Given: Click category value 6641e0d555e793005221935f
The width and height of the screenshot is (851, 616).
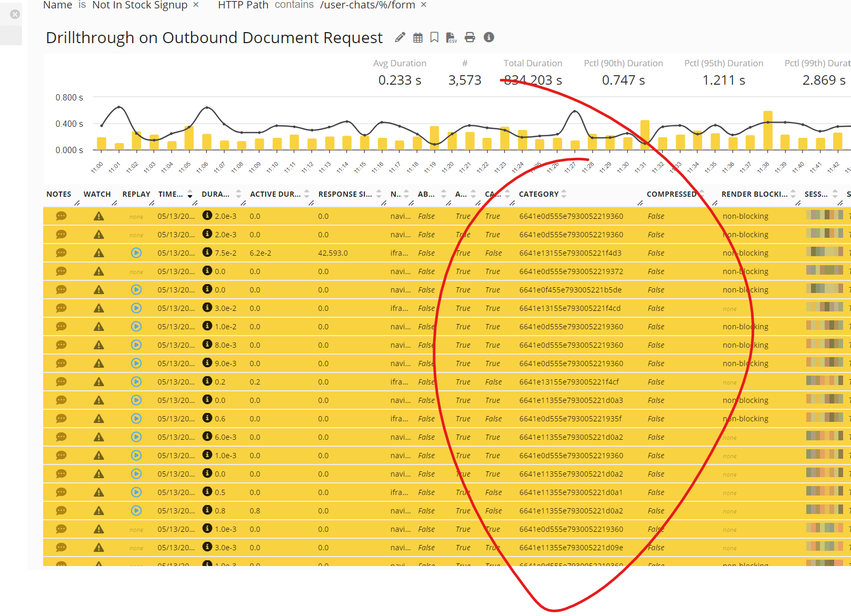Looking at the screenshot, I should pos(570,419).
